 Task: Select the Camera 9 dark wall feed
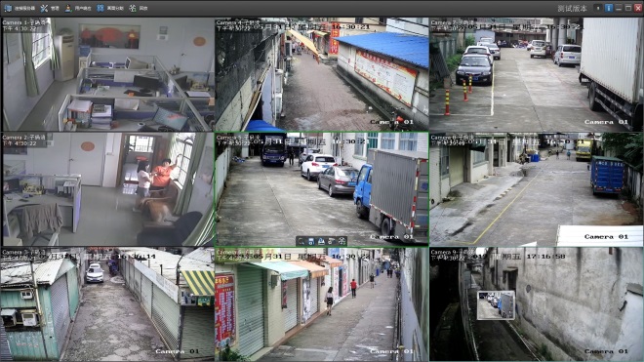point(537,304)
